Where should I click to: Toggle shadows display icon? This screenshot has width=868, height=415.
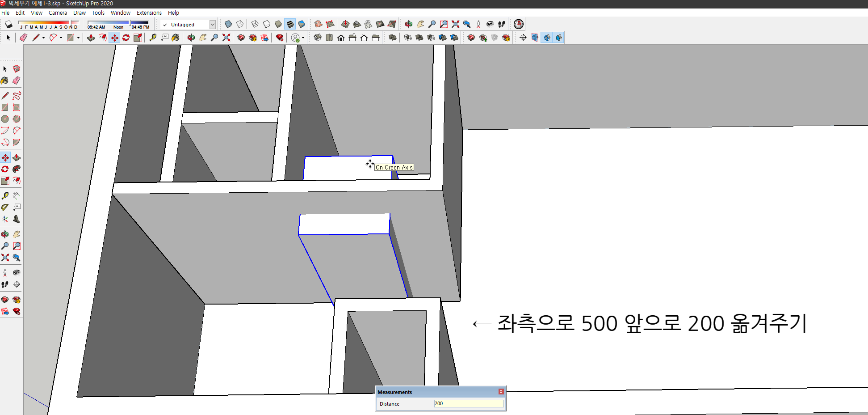point(8,24)
